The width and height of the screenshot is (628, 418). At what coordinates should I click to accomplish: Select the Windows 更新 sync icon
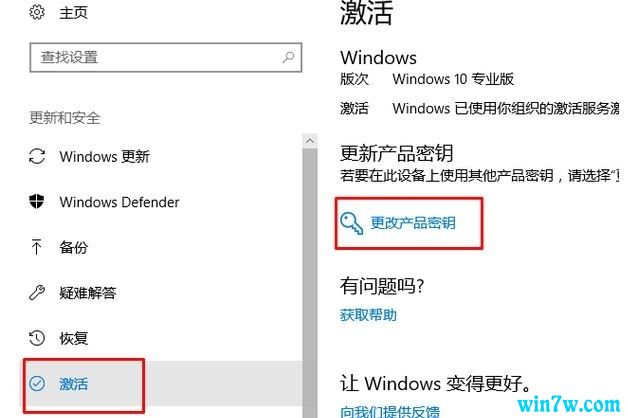click(x=37, y=156)
